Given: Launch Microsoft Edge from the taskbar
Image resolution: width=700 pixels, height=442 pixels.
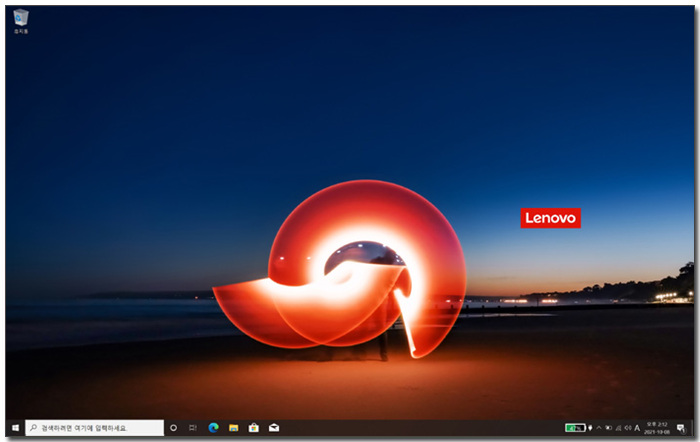Looking at the screenshot, I should [x=213, y=427].
